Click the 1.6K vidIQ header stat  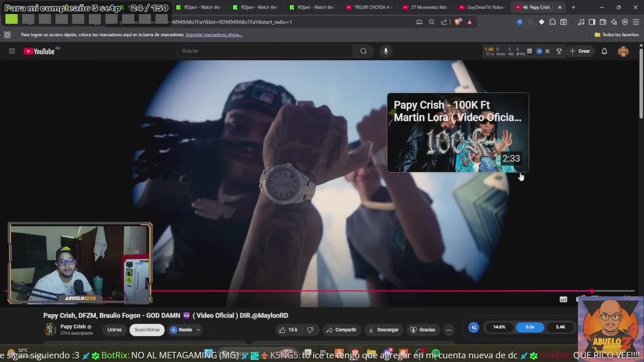click(x=489, y=49)
